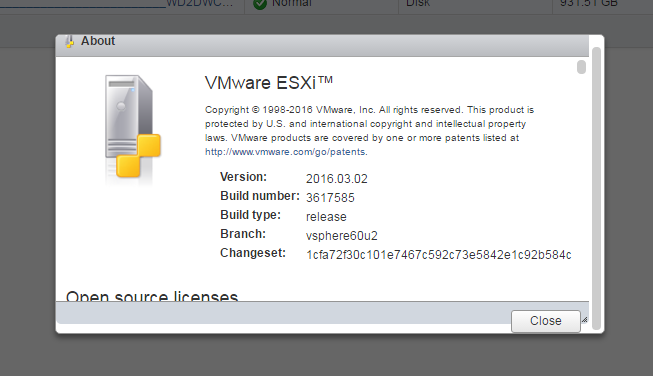Select the version value 2016.03.02
Screen dimensions: 653x376
coord(336,179)
